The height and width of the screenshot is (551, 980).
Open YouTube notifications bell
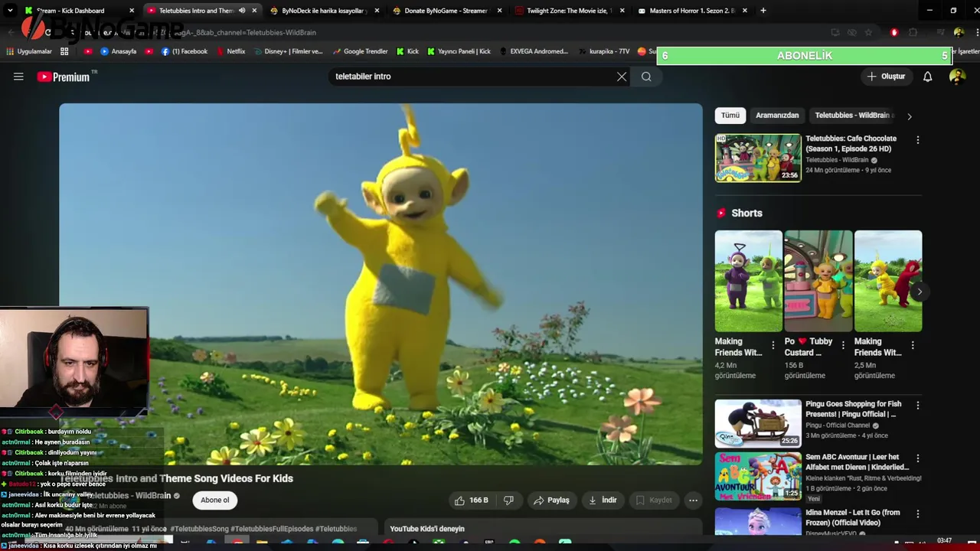(x=927, y=77)
